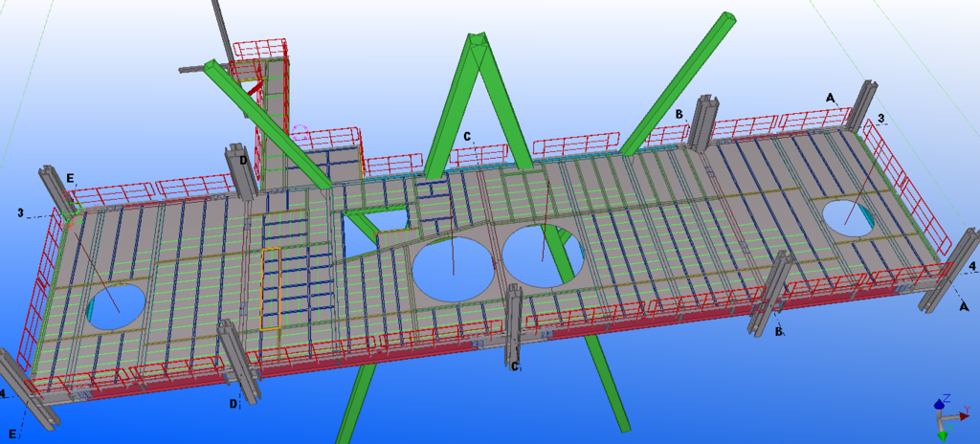Click grid label A at bottom right corner

[963, 305]
